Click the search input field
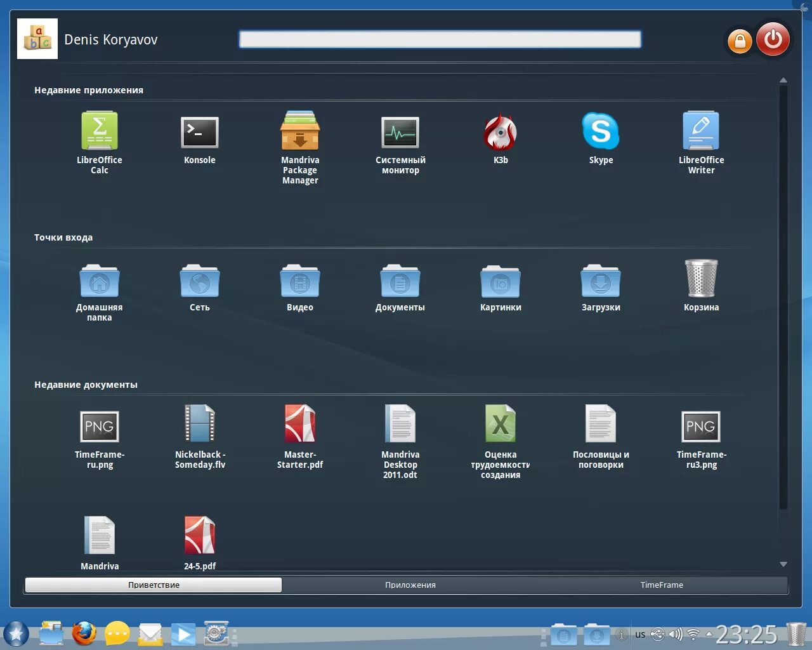This screenshot has width=812, height=650. click(x=440, y=39)
